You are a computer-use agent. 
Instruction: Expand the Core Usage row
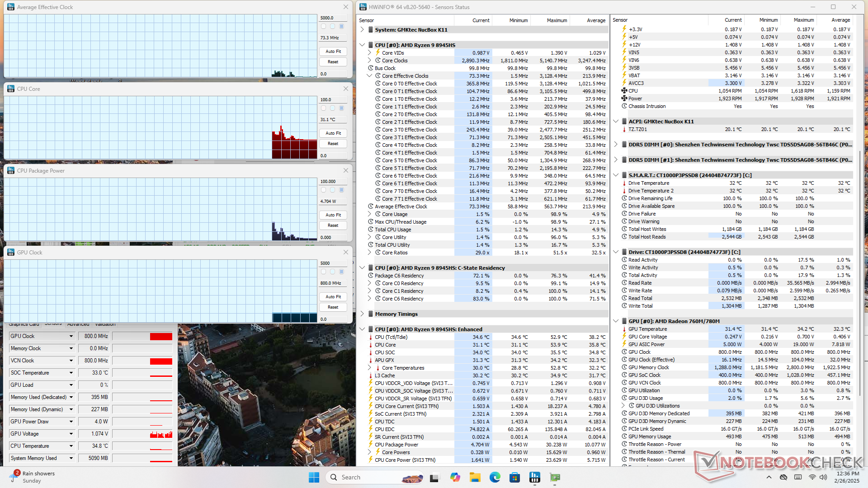[x=369, y=214]
